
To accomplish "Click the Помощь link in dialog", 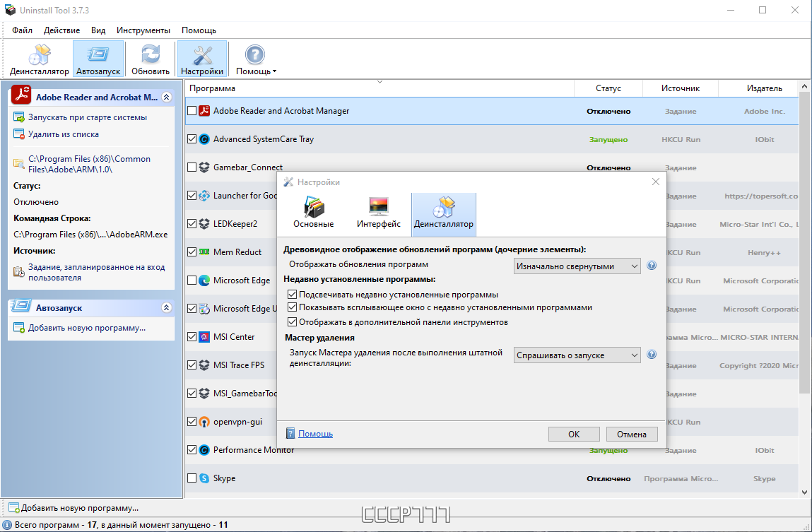I will [x=315, y=434].
